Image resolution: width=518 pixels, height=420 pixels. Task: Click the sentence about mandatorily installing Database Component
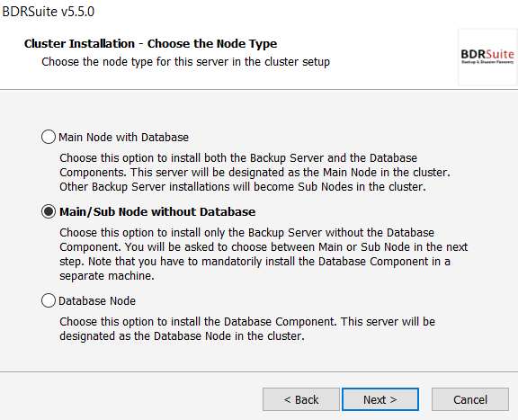(255, 268)
